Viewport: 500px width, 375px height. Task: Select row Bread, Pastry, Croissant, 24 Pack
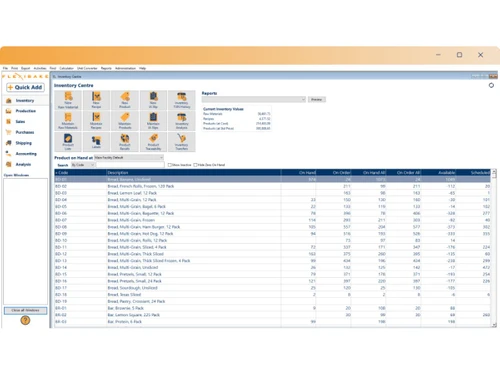[272, 301]
